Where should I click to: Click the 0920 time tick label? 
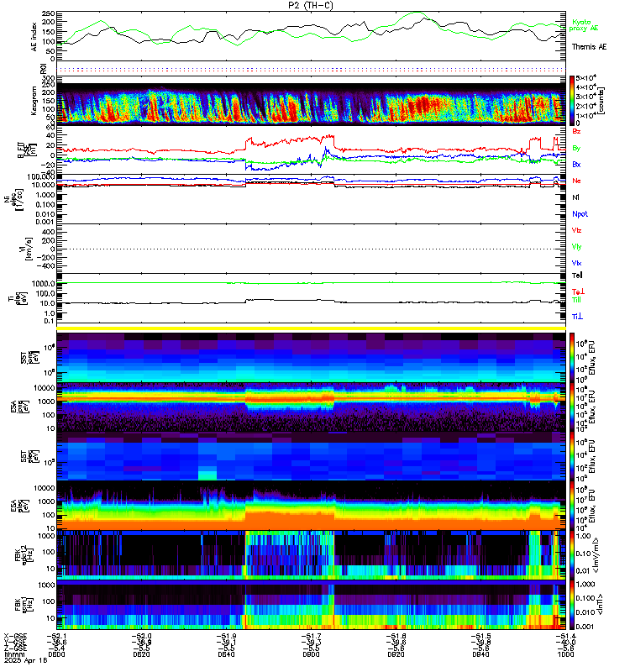(396, 654)
